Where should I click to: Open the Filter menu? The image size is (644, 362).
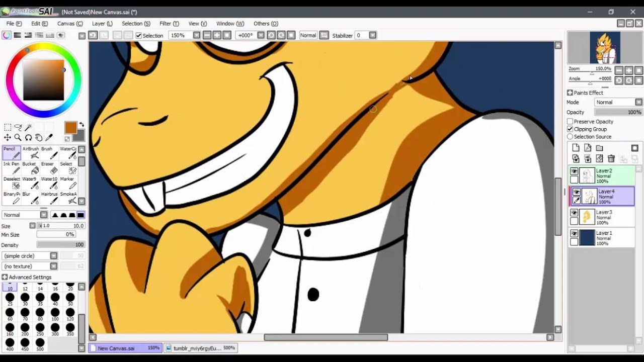click(169, 24)
